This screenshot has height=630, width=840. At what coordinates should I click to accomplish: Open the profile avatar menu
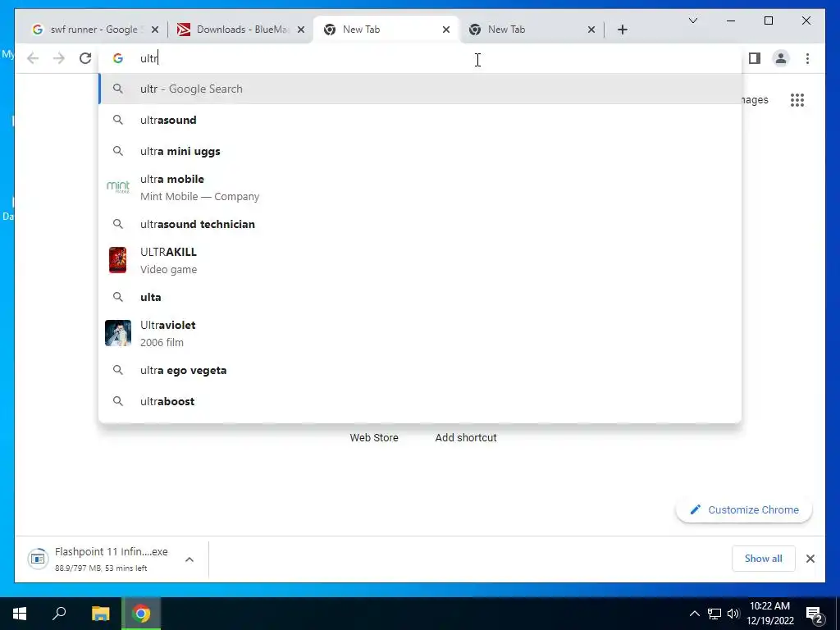coord(781,58)
